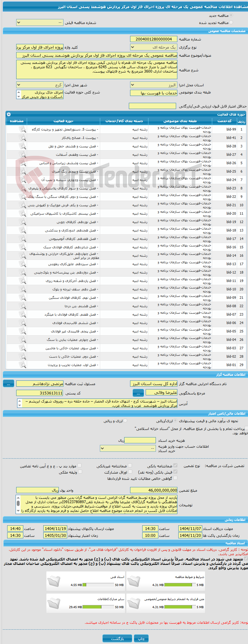This screenshot has height=644, width=248.
Task: Click the مشاهده column header
Action: click(x=16, y=121)
